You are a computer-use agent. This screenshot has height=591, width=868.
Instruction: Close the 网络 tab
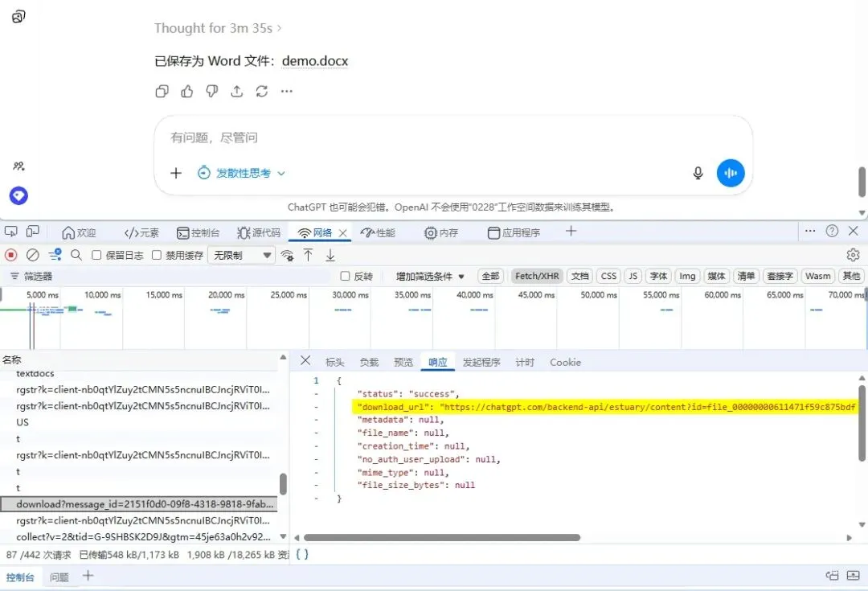tap(342, 233)
